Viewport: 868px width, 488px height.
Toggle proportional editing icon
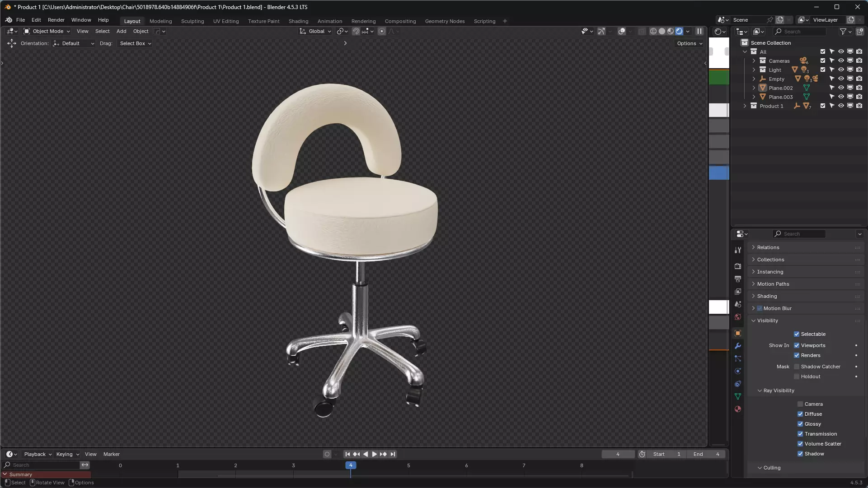pyautogui.click(x=382, y=31)
